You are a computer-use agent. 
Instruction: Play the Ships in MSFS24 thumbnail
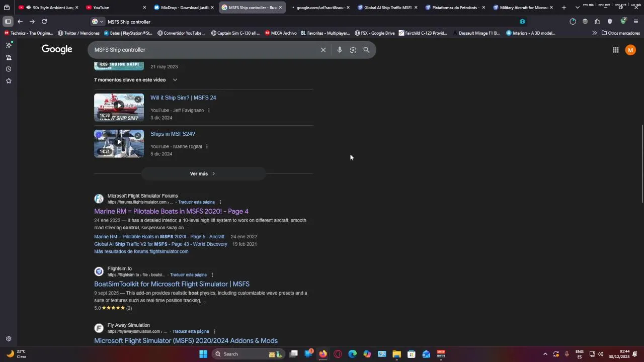119,143
